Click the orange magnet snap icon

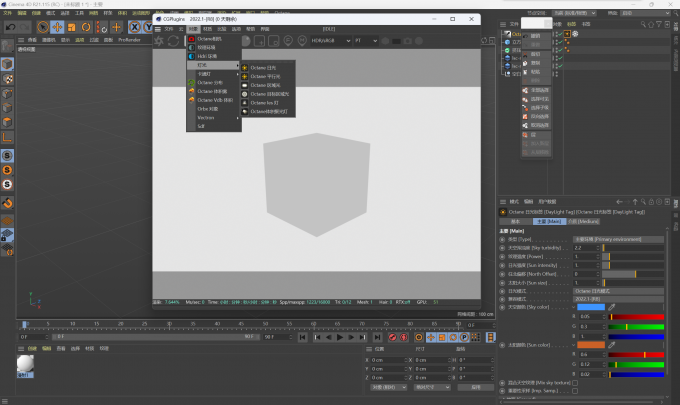coord(7,203)
